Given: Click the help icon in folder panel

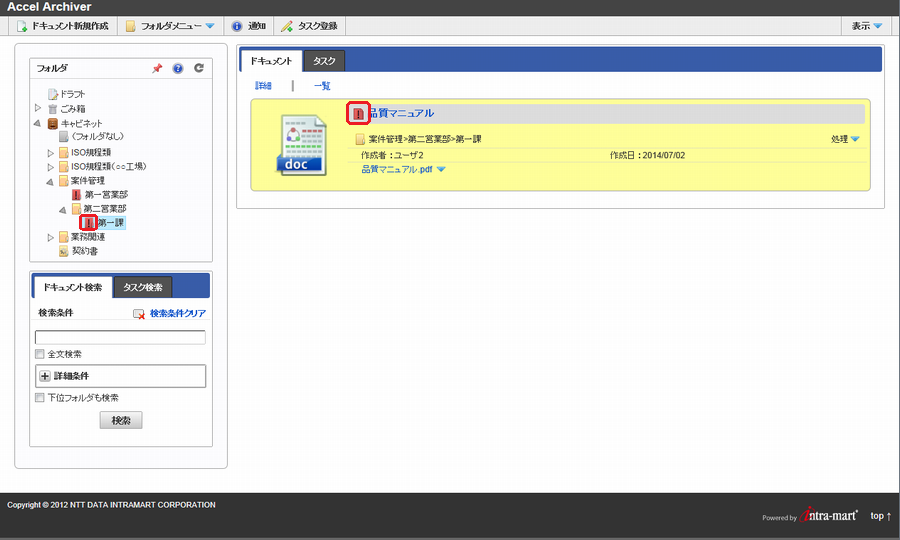Looking at the screenshot, I should [178, 68].
